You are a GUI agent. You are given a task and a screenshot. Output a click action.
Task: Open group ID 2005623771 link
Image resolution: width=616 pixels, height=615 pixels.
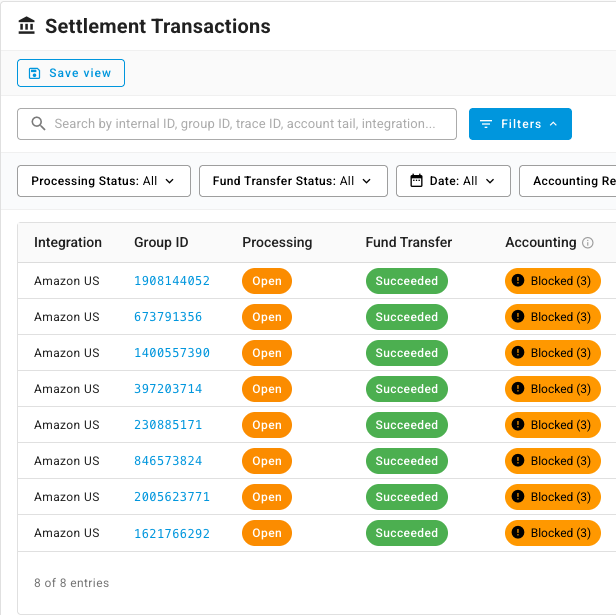172,497
